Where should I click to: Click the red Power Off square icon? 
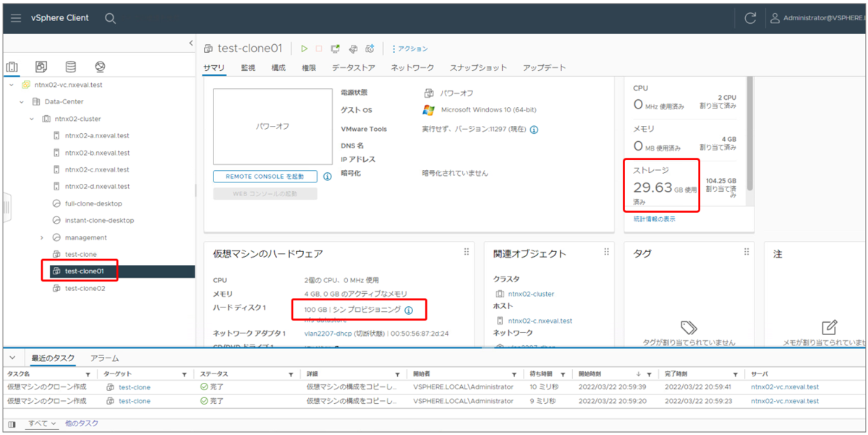[x=319, y=48]
